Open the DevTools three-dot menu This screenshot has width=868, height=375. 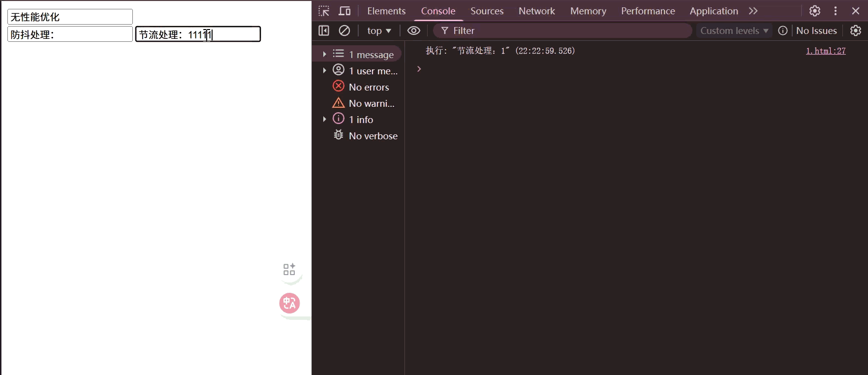click(x=836, y=11)
